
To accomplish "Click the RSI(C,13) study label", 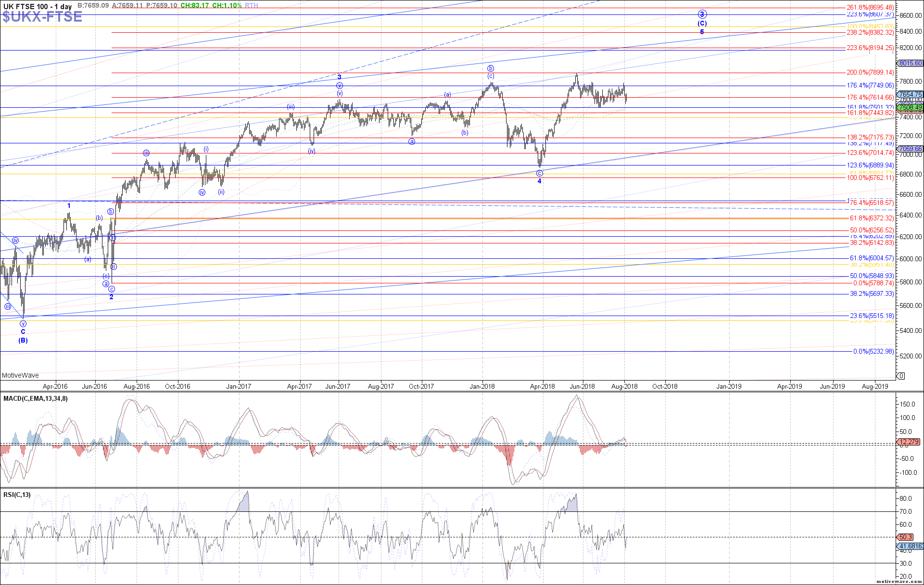I will (17, 495).
